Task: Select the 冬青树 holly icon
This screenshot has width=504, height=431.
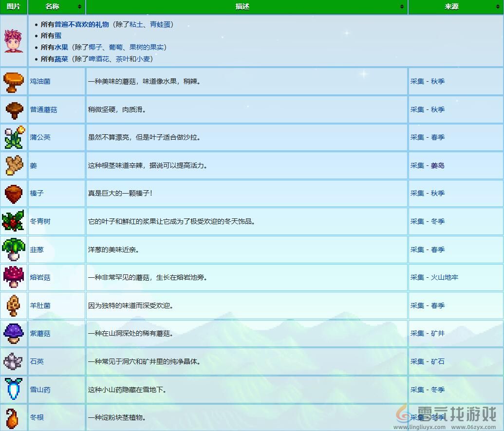Action: pos(14,221)
